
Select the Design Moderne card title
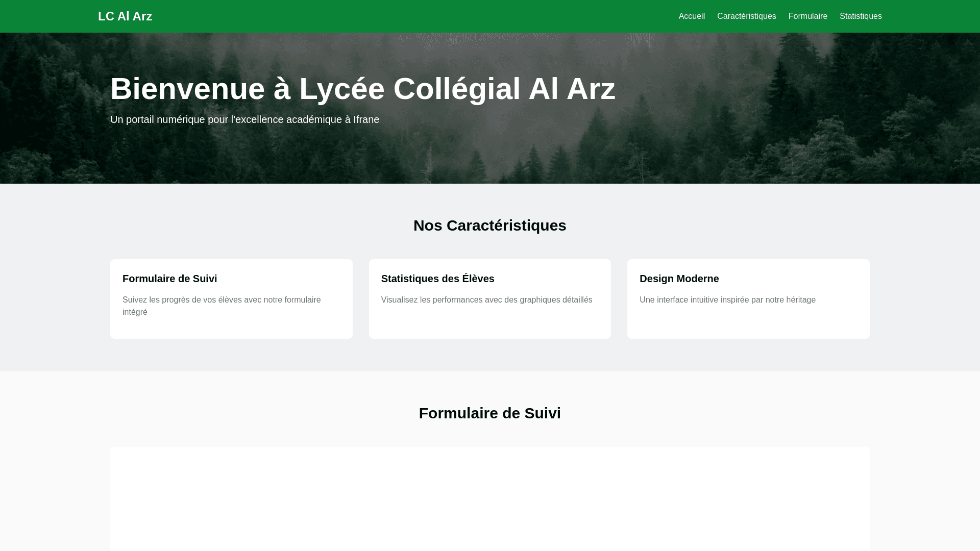pos(679,279)
